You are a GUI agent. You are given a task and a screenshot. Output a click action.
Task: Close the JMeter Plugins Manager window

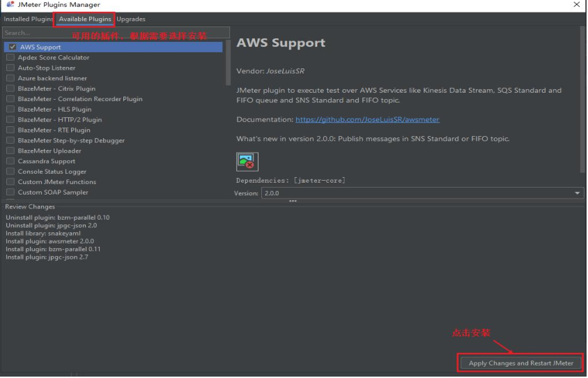577,4
